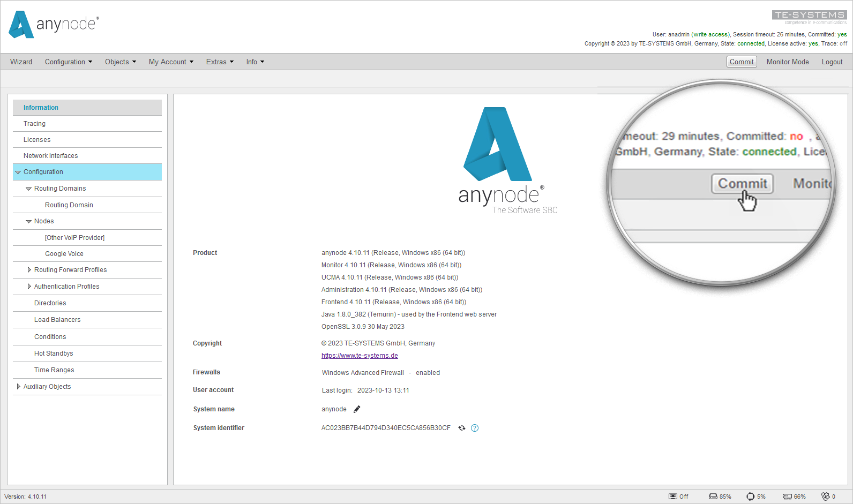Click the 'OpenSSL 3.0.9 30 May 2023' line
This screenshot has width=853, height=504.
point(363,327)
